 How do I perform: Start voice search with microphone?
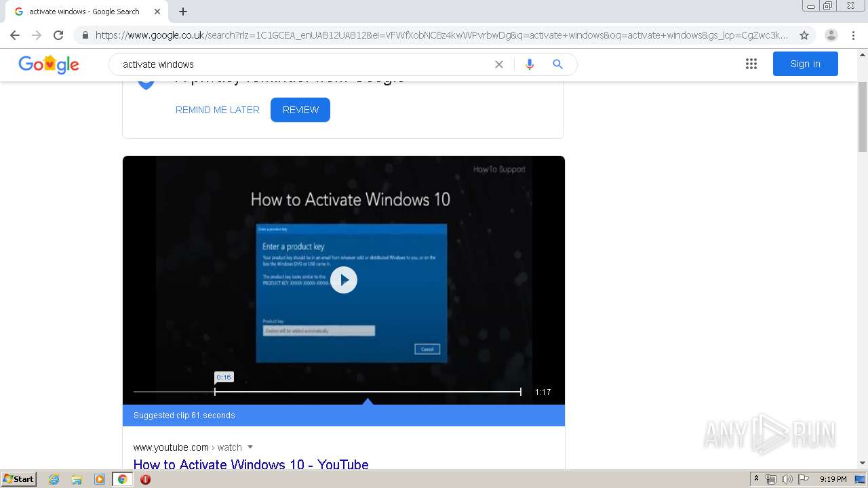click(530, 64)
